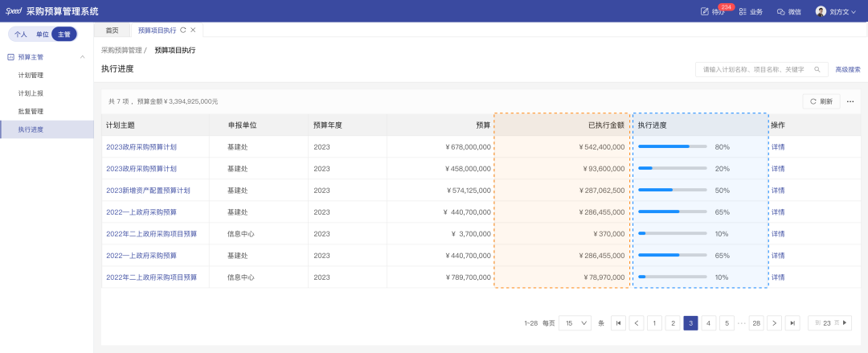The image size is (868, 353).
Task: Go to the previous page arrow
Action: (x=637, y=323)
